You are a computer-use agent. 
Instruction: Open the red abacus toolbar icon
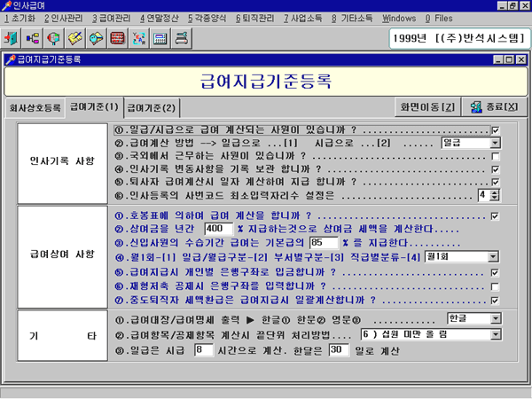117,39
